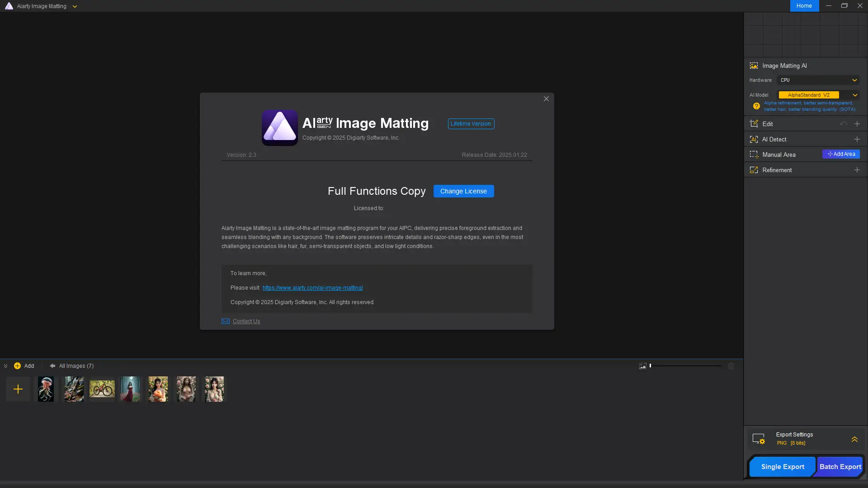Screen dimensions: 868x488
Task: Click the Change License button
Action: tap(463, 191)
